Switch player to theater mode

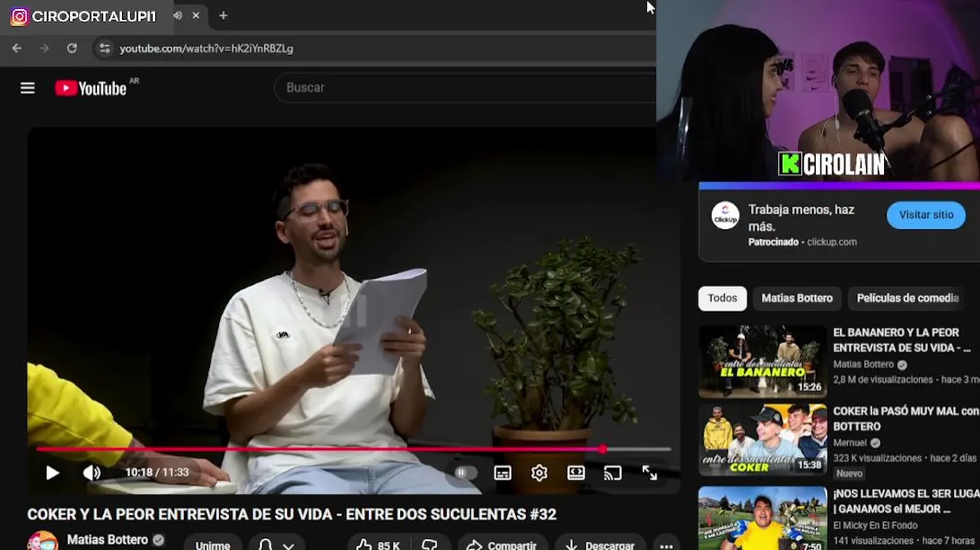tap(576, 473)
